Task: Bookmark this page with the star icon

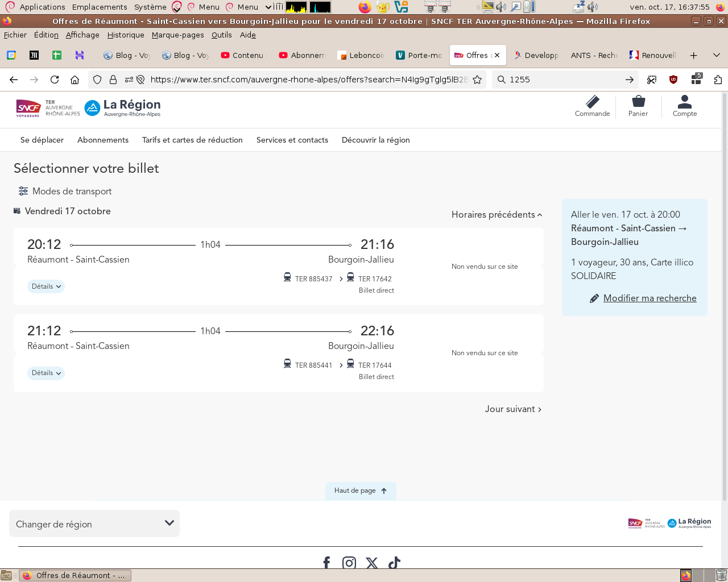Action: pyautogui.click(x=477, y=80)
